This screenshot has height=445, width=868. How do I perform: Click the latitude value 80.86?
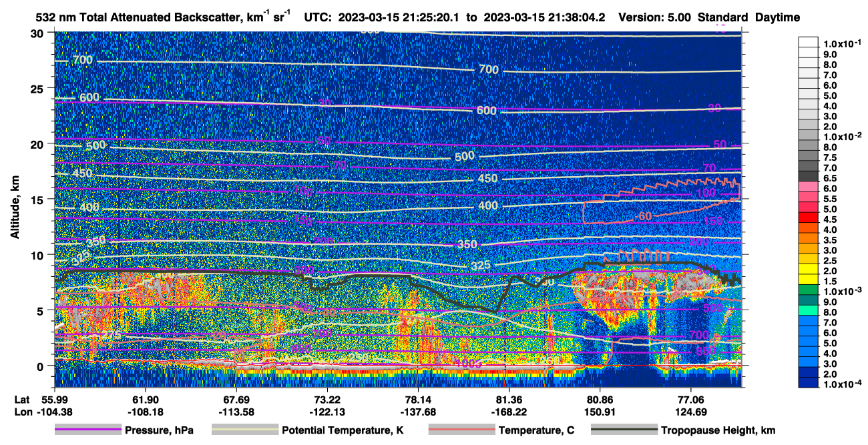click(600, 399)
